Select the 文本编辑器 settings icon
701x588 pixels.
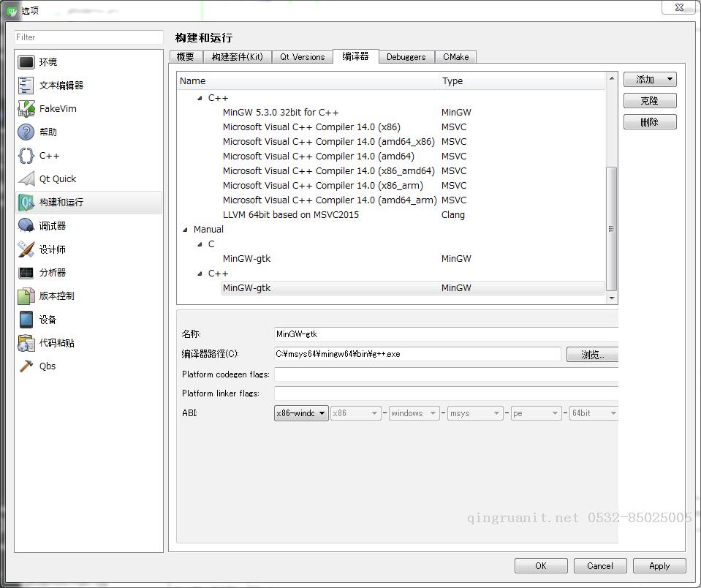pyautogui.click(x=27, y=85)
